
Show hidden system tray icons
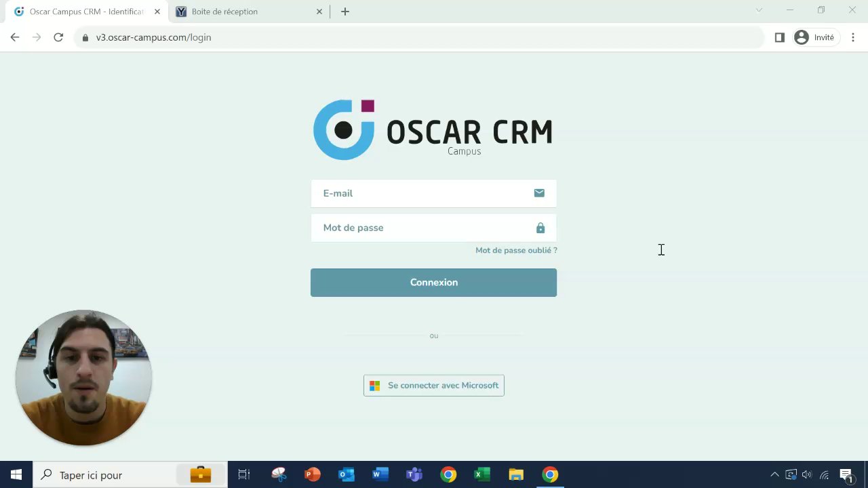click(774, 475)
